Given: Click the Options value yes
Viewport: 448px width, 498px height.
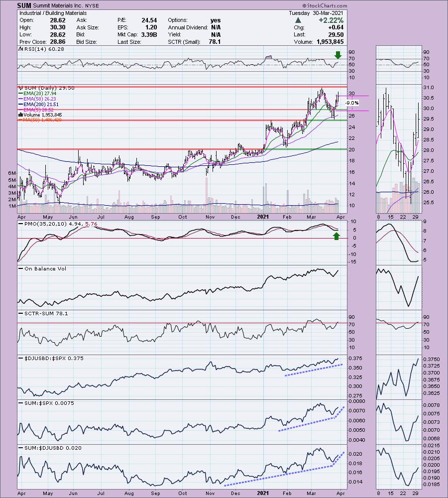Looking at the screenshot, I should (215, 20).
